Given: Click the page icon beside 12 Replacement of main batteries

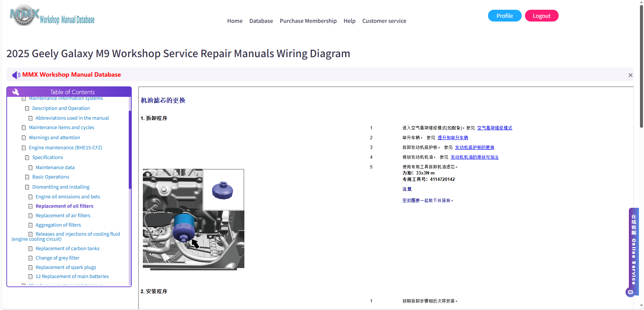Looking at the screenshot, I should click(x=31, y=277).
